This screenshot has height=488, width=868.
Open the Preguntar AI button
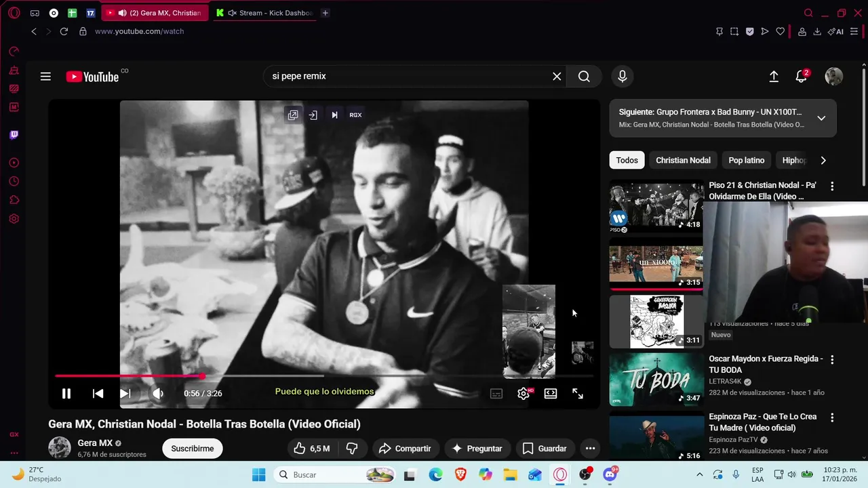[477, 449]
